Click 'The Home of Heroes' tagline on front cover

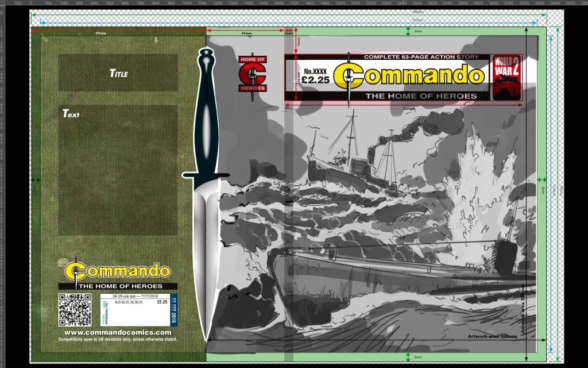click(x=421, y=96)
